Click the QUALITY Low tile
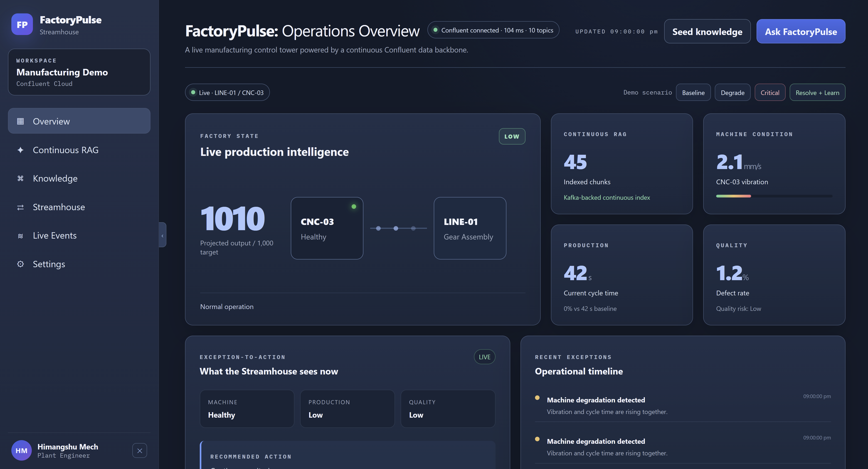 pyautogui.click(x=448, y=409)
